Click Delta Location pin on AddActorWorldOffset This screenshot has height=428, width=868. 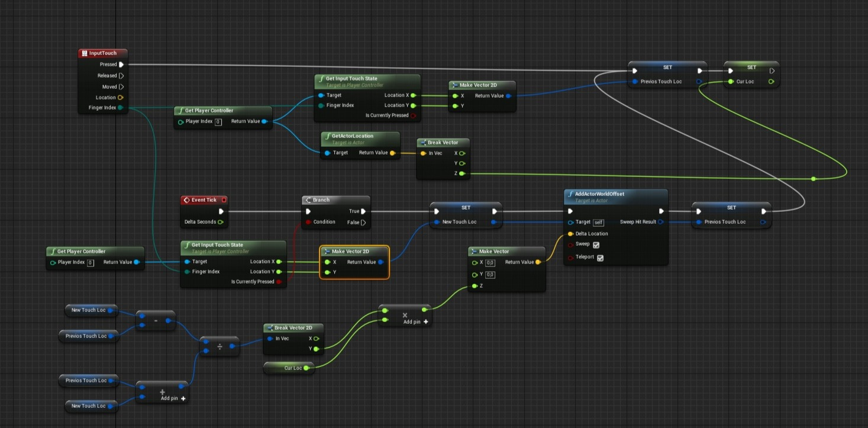tap(570, 234)
